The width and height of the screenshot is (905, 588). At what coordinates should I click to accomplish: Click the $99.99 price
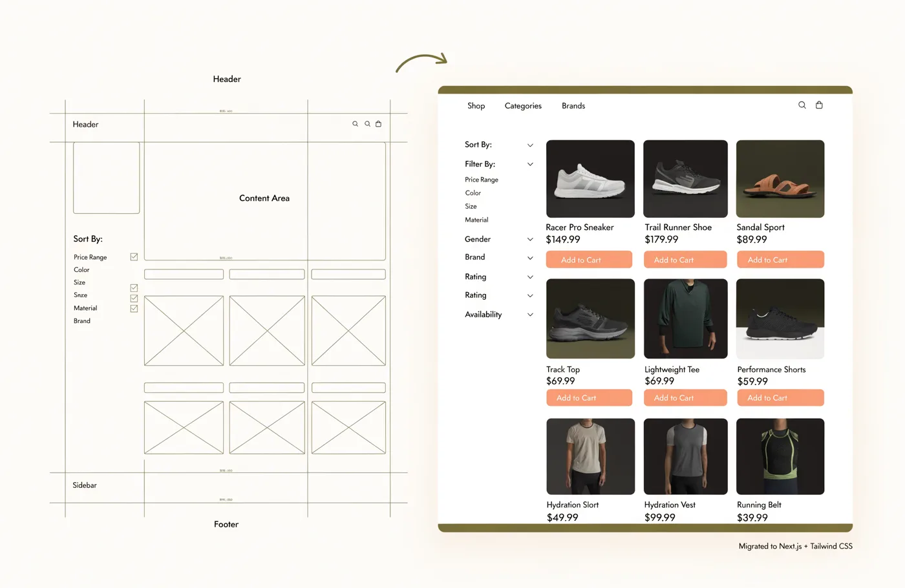click(660, 518)
